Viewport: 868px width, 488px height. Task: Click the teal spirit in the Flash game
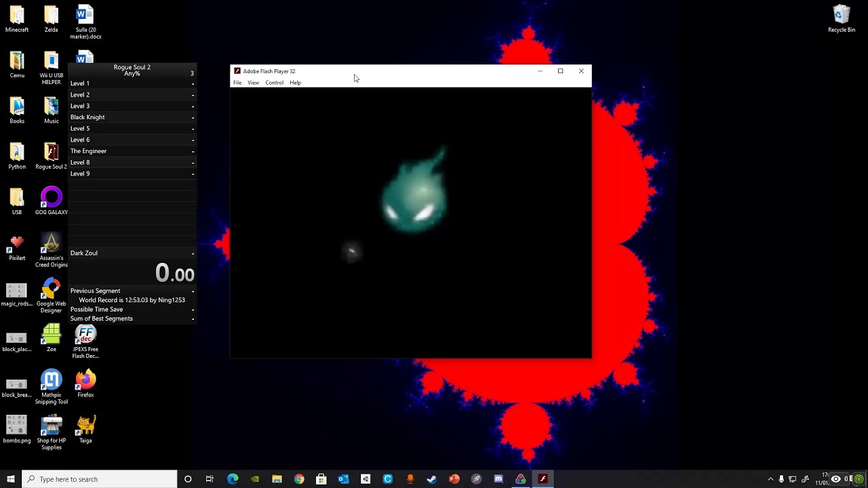click(414, 192)
